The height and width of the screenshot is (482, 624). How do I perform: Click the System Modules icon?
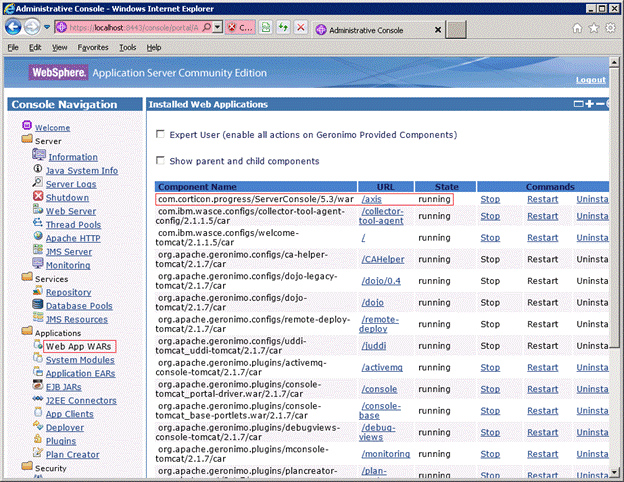point(38,358)
